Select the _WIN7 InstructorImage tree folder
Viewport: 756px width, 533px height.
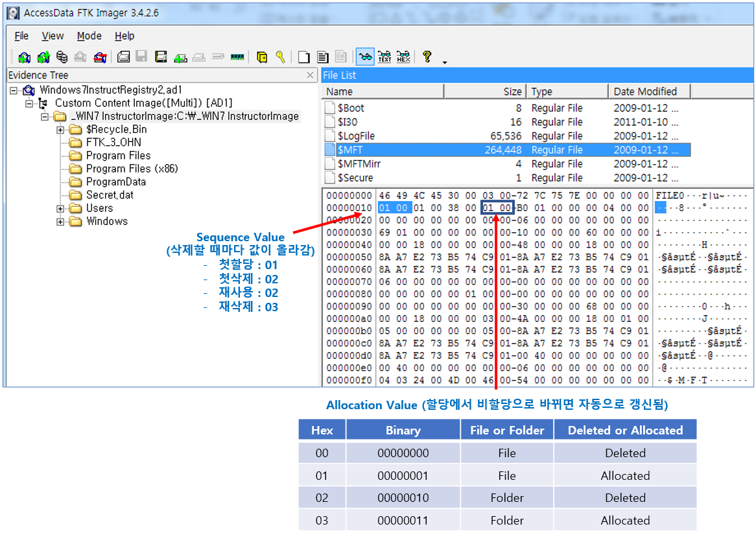pyautogui.click(x=185, y=116)
